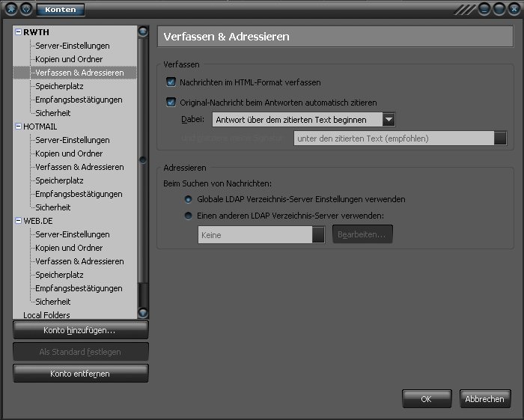Maximize the Konten window

499,9
